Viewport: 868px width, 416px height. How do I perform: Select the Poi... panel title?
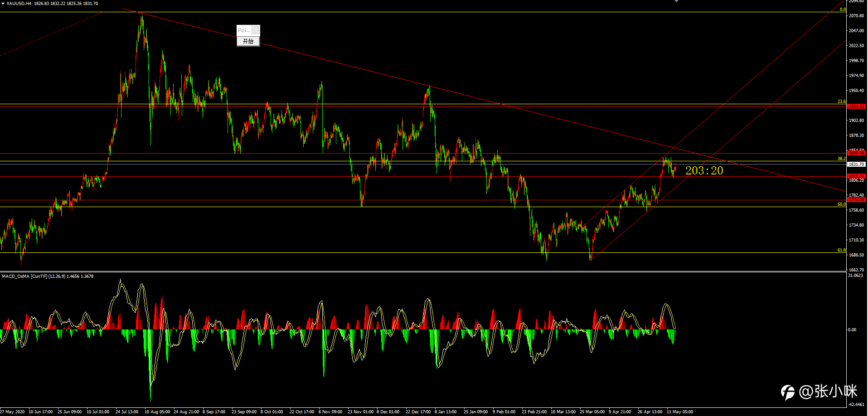pyautogui.click(x=244, y=30)
